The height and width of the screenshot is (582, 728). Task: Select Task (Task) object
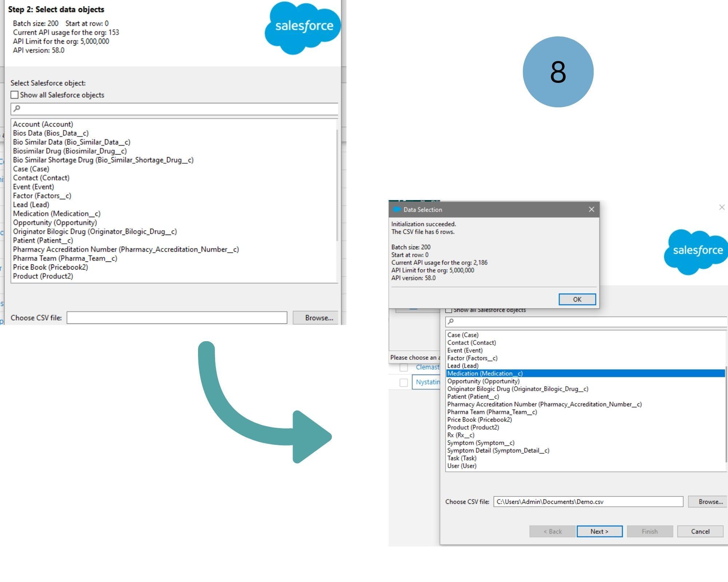(462, 458)
